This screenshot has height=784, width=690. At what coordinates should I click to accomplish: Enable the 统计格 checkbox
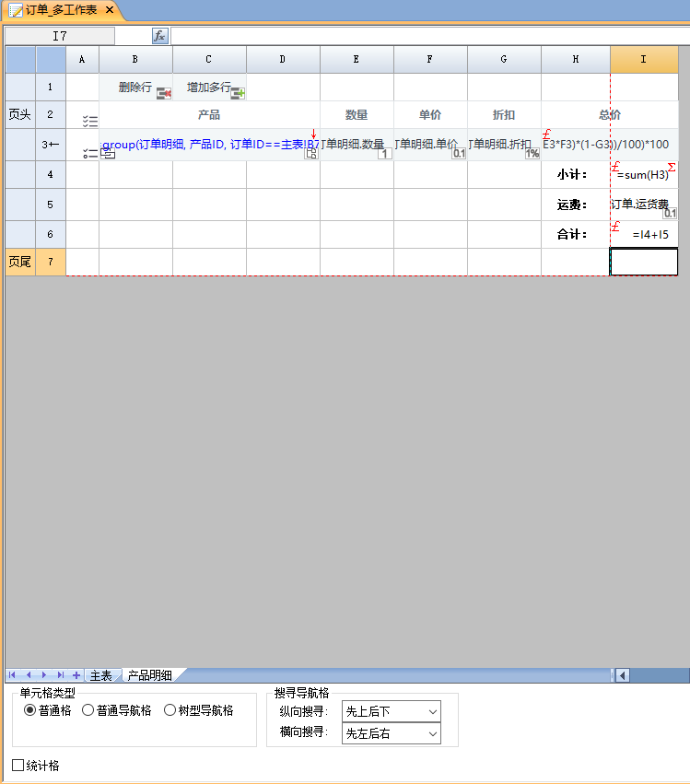point(18,766)
